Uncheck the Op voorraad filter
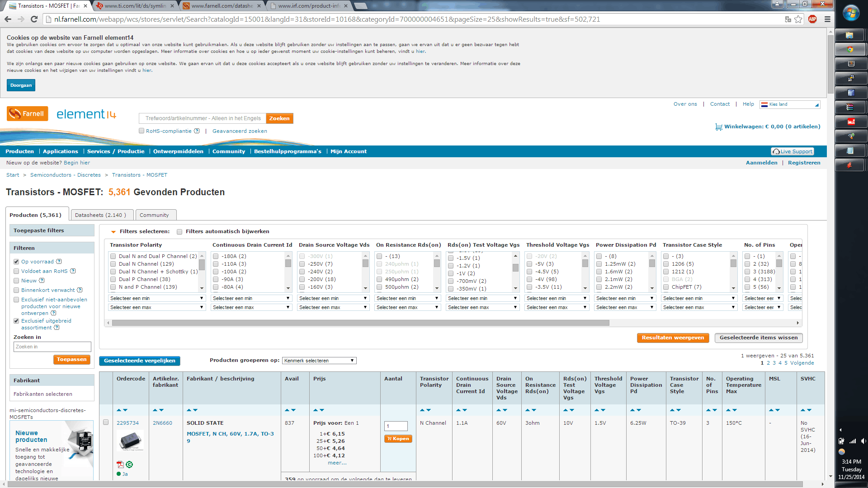868x488 pixels. pos(16,262)
